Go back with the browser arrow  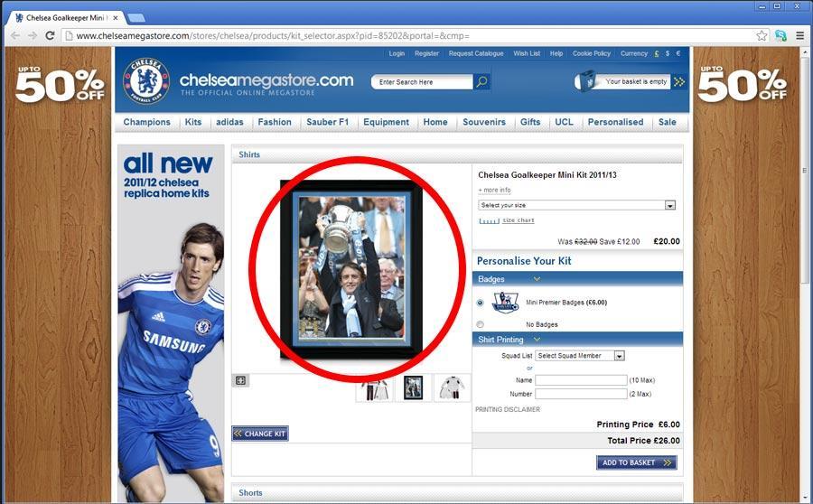pos(15,36)
